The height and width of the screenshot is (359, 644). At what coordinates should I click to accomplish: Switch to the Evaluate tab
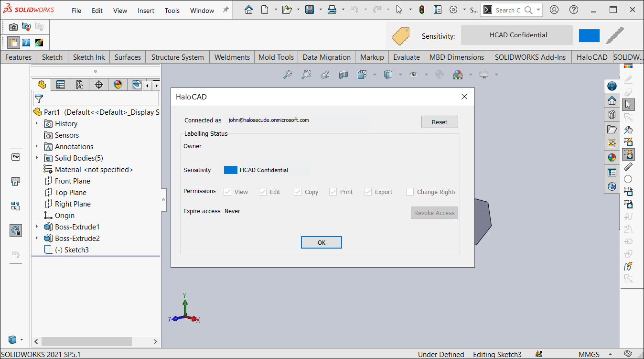tap(406, 57)
